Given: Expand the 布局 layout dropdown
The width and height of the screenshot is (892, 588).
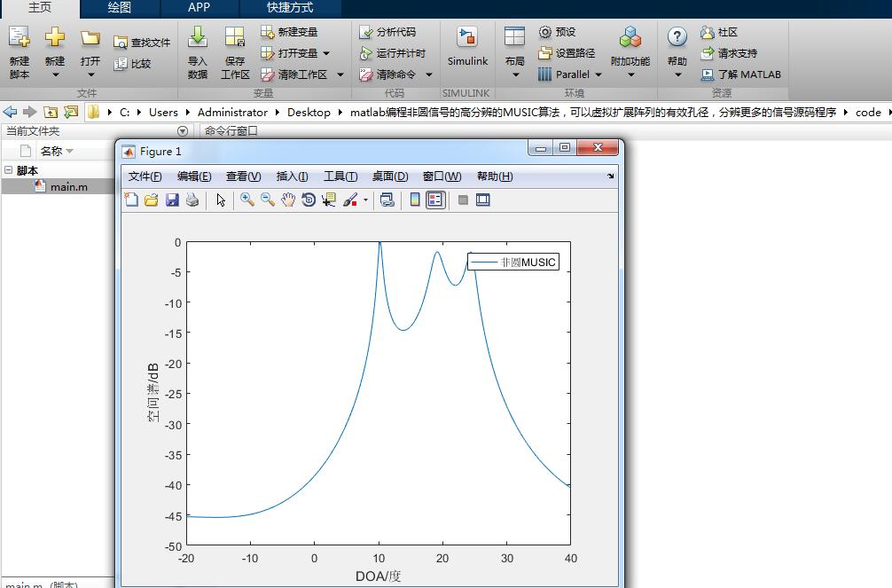Looking at the screenshot, I should point(515,74).
